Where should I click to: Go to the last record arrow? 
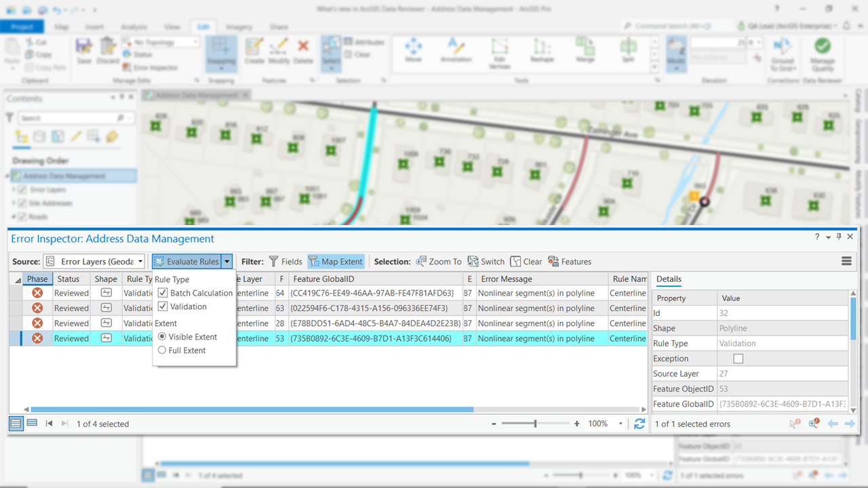coord(64,424)
